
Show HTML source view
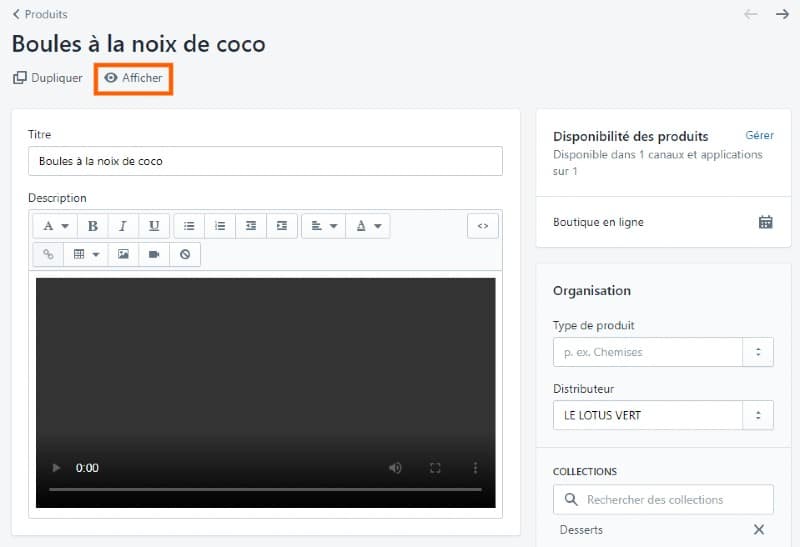483,226
